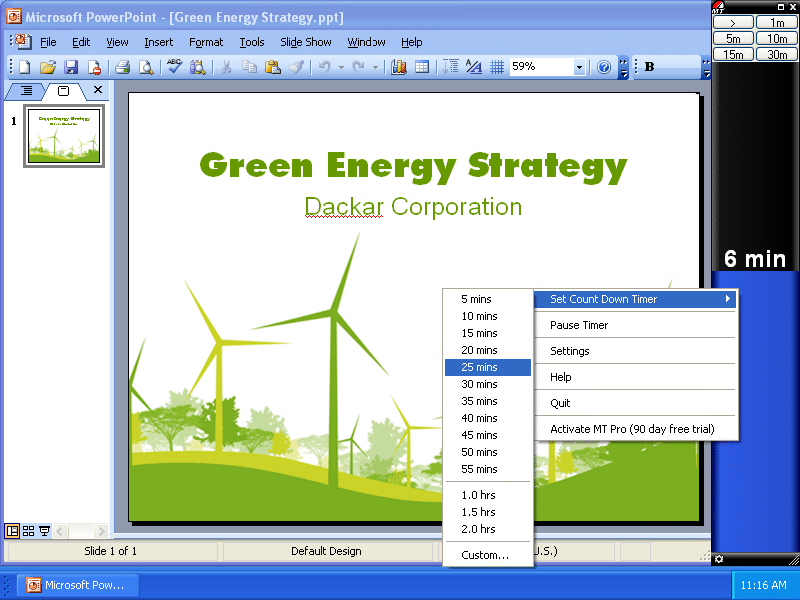Choose Custom... countdown option
800x600 pixels.
[488, 555]
